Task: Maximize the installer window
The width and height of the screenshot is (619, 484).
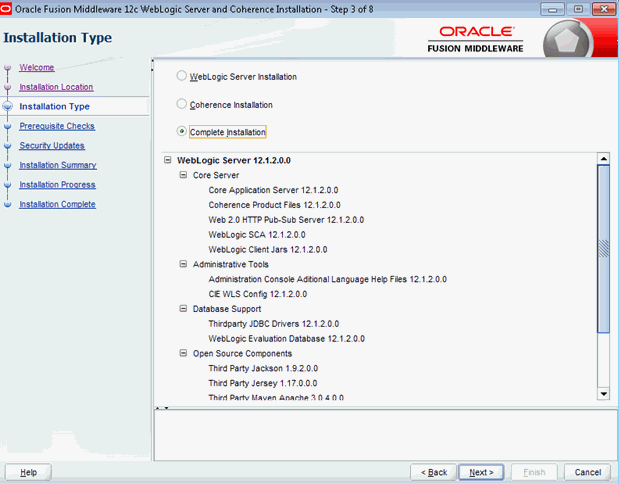Action: [x=578, y=9]
